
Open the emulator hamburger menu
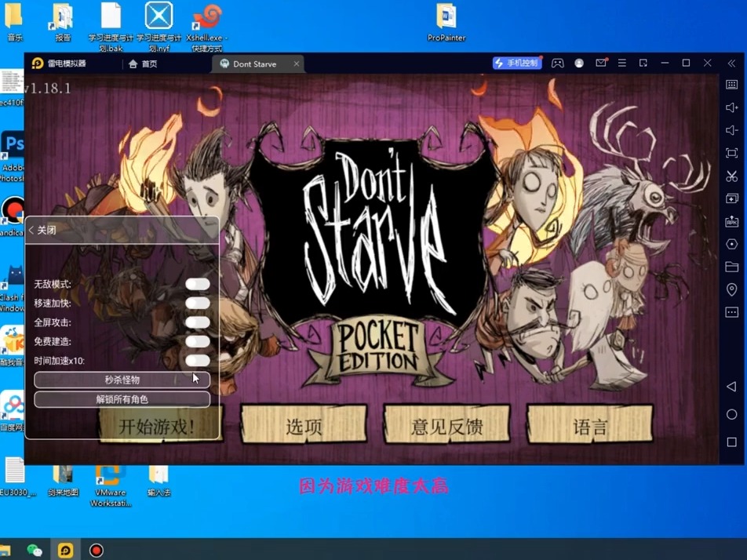pyautogui.click(x=622, y=63)
